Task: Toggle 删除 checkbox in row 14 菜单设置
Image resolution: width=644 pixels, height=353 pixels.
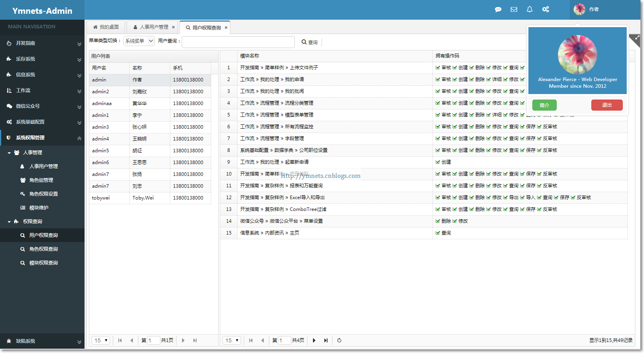Action: [438, 221]
